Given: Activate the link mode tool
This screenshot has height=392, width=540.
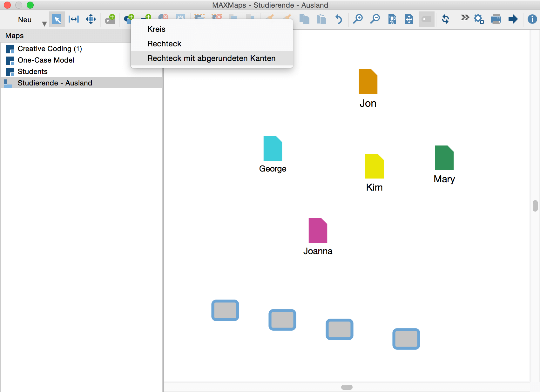Looking at the screenshot, I should pos(74,19).
